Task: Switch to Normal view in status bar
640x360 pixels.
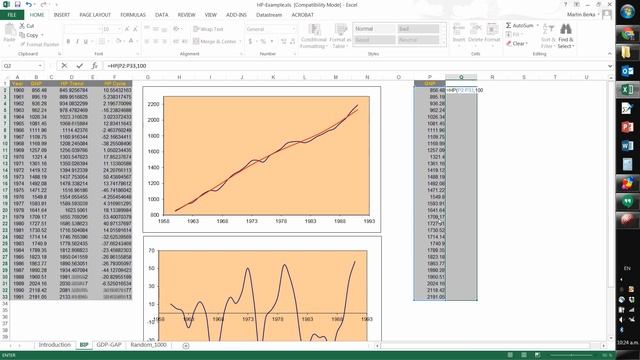Action: 510,355
